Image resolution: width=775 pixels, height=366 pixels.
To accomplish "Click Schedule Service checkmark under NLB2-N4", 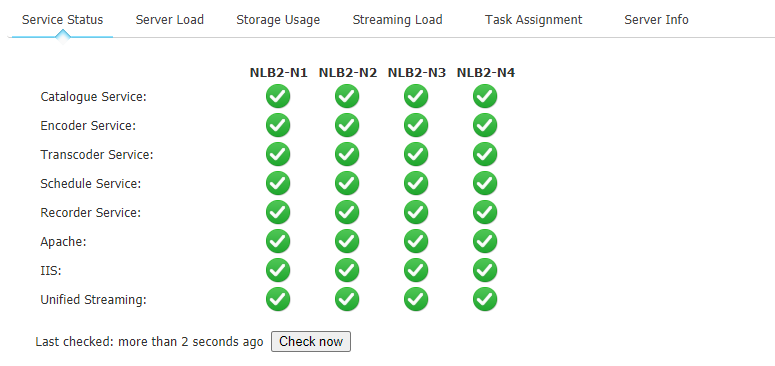I will pyautogui.click(x=485, y=183).
